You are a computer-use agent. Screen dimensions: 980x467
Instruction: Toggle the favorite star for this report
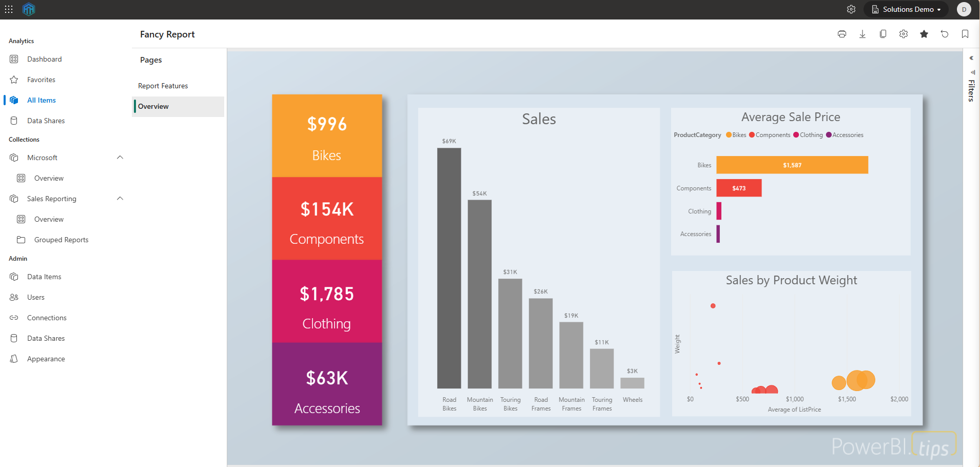click(924, 34)
